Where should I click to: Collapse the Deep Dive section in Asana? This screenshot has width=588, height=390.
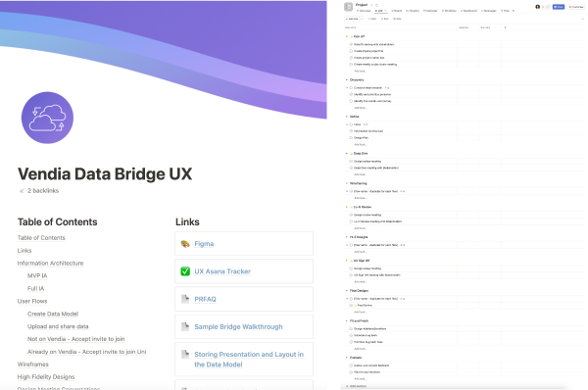click(x=347, y=154)
